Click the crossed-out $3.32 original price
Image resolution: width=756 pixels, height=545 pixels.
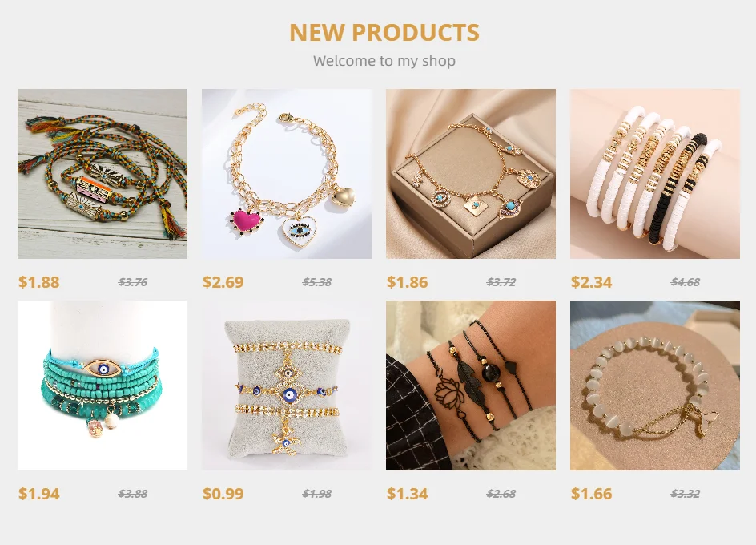[x=686, y=494]
